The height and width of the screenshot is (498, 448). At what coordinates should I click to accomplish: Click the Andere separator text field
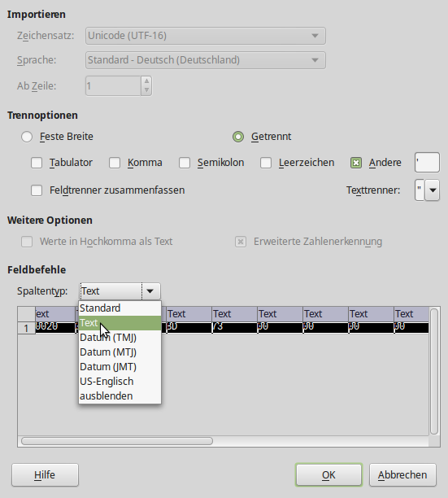pyautogui.click(x=427, y=163)
